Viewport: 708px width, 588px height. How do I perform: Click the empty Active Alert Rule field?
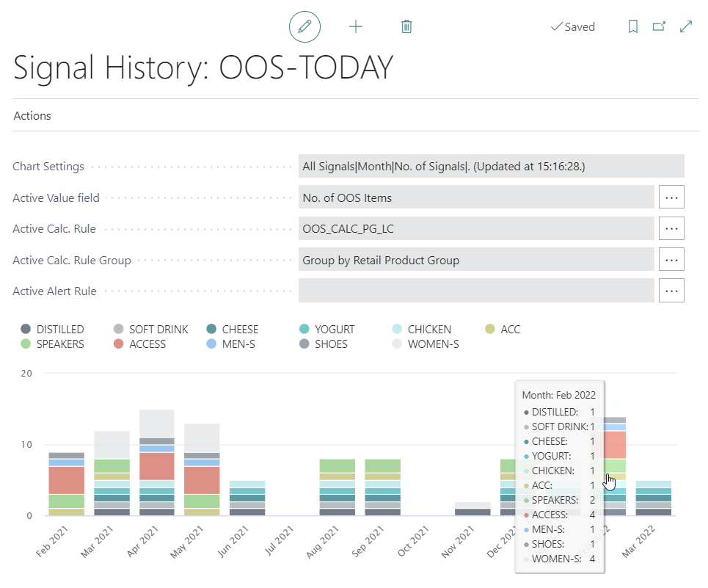(x=475, y=291)
